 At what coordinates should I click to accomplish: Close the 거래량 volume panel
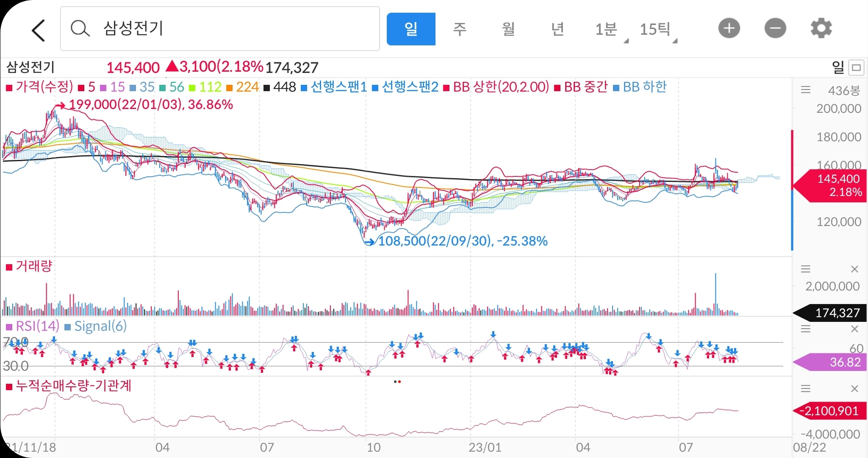[x=854, y=269]
